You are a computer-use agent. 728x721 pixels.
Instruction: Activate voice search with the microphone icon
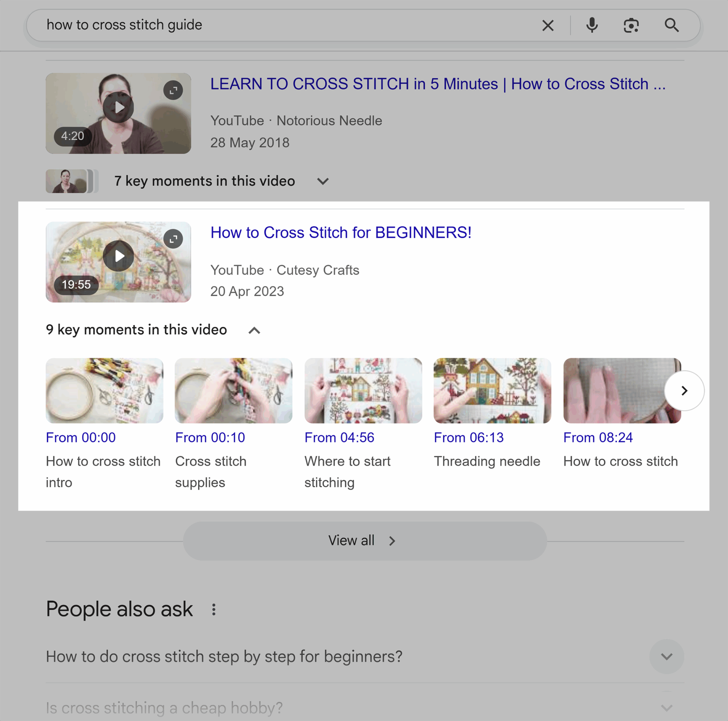(x=591, y=25)
